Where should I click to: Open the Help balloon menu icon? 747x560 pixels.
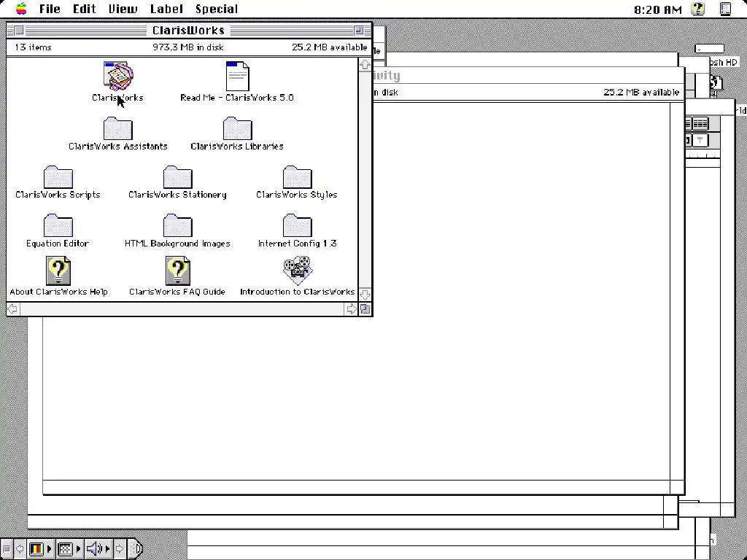(698, 9)
